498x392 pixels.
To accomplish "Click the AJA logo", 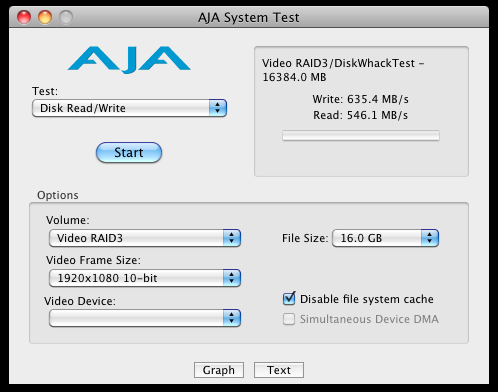I will click(129, 60).
